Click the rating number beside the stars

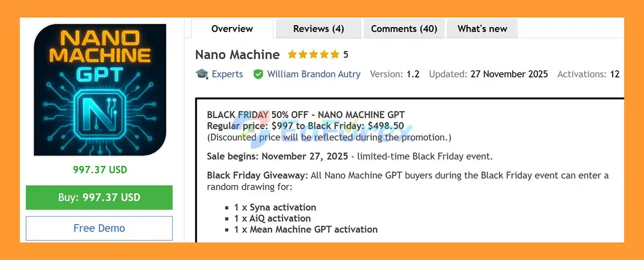click(346, 54)
